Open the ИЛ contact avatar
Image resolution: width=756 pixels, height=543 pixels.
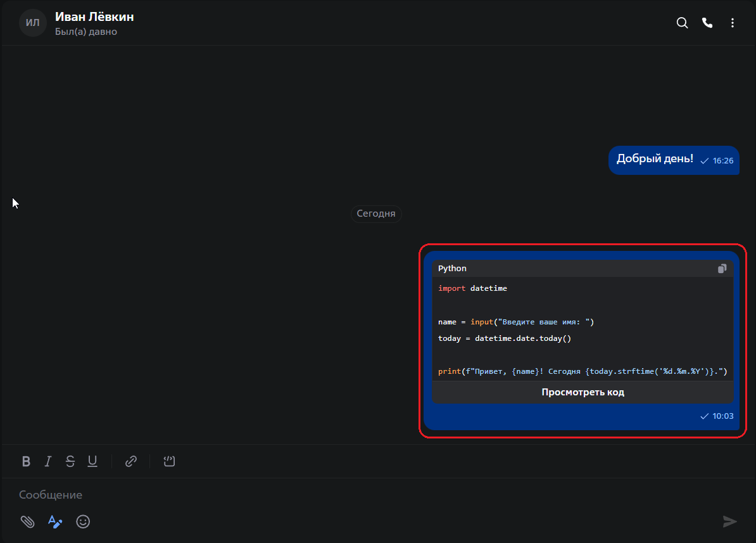point(33,23)
